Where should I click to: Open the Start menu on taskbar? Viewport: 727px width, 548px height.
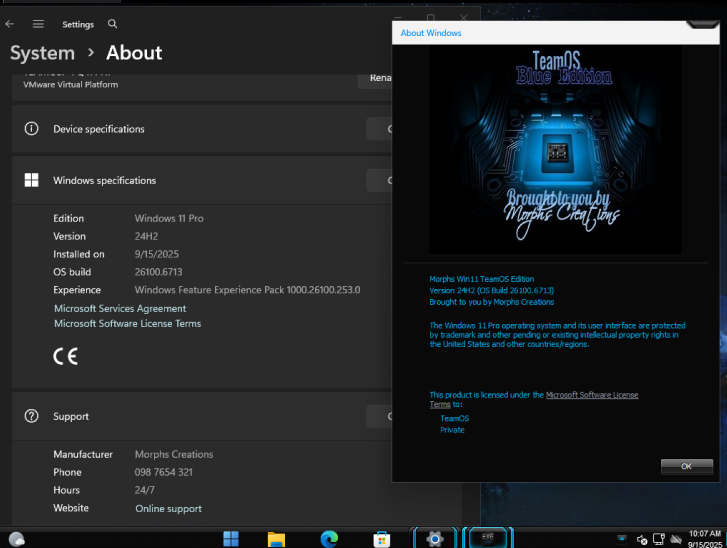[x=231, y=539]
